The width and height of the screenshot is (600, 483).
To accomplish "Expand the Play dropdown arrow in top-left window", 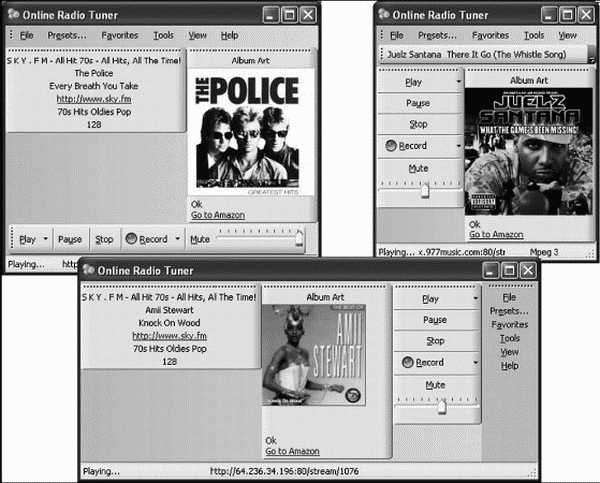I will coord(46,238).
